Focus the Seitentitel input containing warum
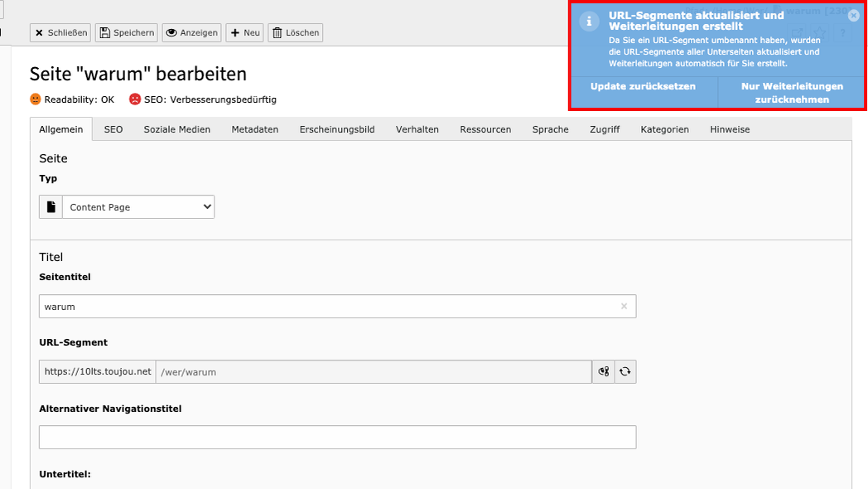Screen dimensions: 868x489 pyautogui.click(x=327, y=307)
